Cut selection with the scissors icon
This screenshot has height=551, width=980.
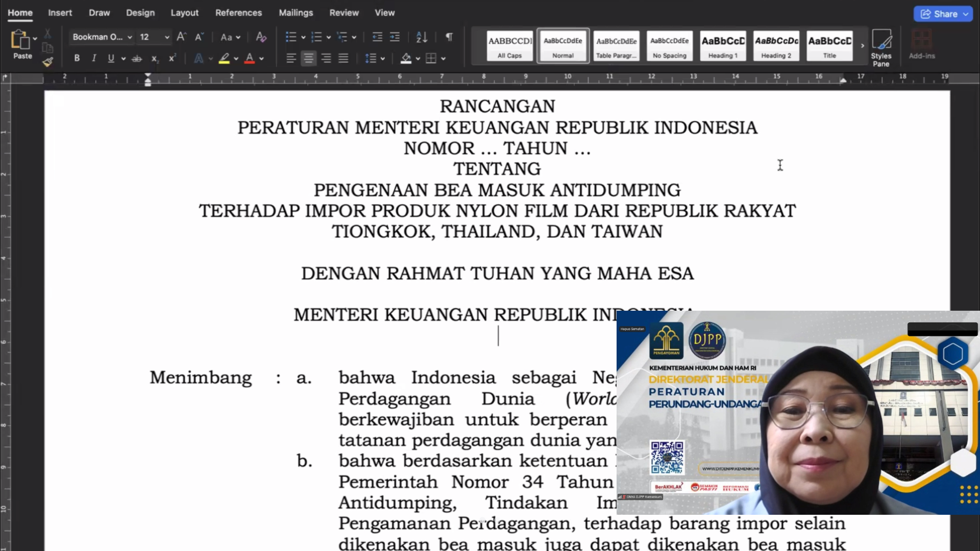47,34
